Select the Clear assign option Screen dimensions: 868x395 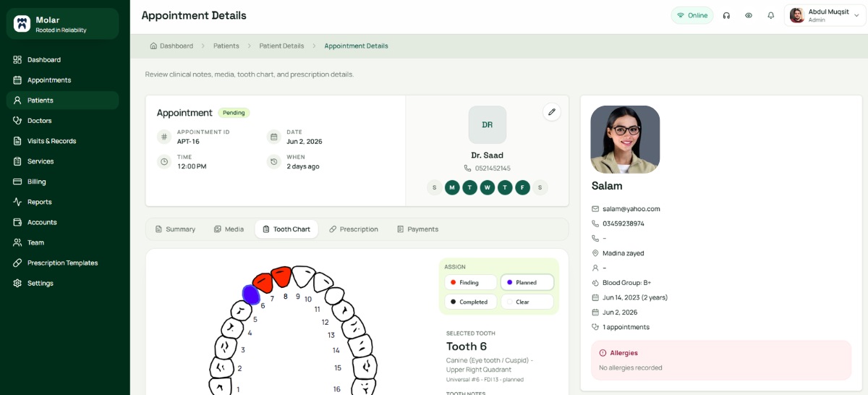point(527,302)
